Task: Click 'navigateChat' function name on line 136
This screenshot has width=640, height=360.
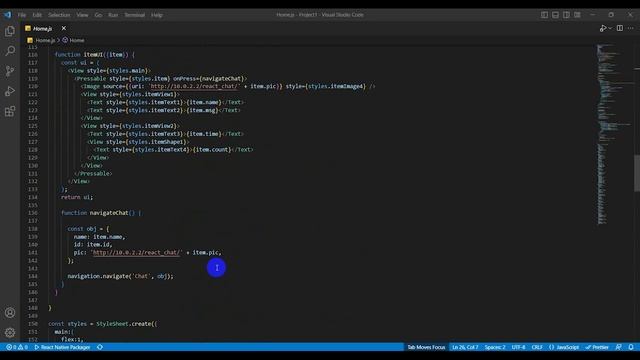Action: [x=109, y=213]
